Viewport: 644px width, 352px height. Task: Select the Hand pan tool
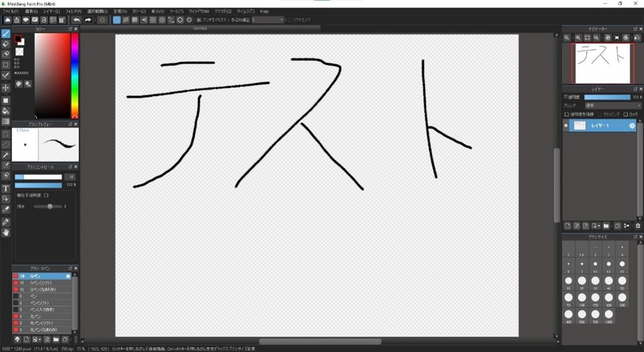(x=6, y=233)
